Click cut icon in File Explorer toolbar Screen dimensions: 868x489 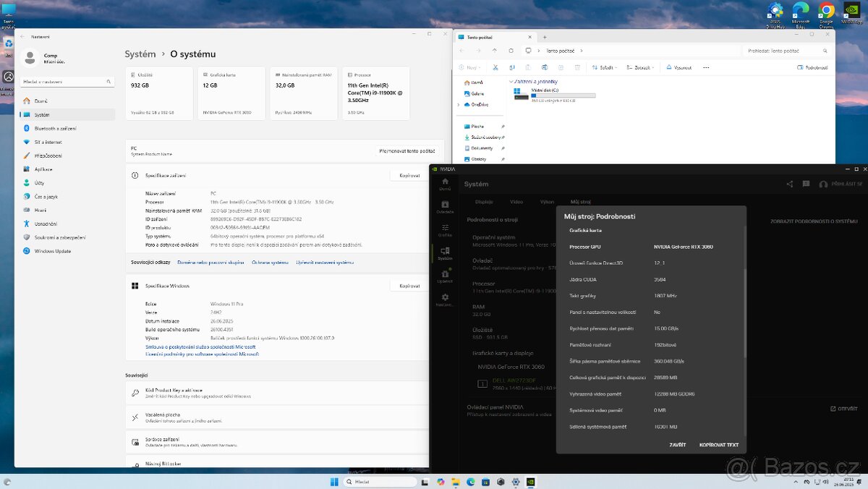495,67
